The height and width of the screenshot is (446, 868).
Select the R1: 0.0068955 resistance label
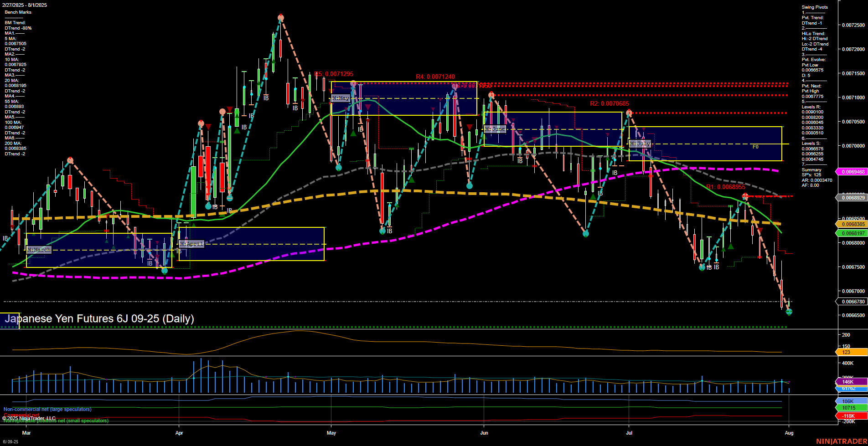coord(726,187)
